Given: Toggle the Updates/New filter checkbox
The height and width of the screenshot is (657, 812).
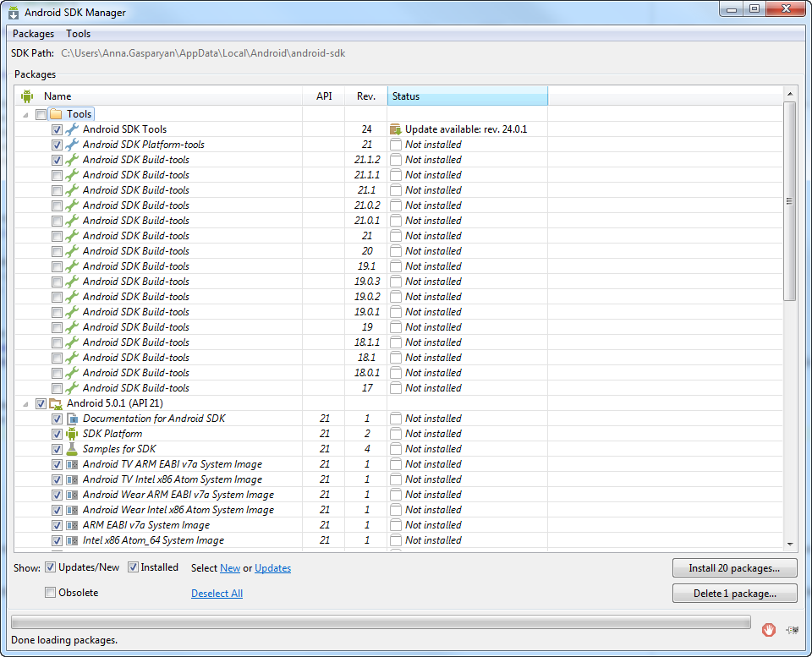Looking at the screenshot, I should 50,567.
